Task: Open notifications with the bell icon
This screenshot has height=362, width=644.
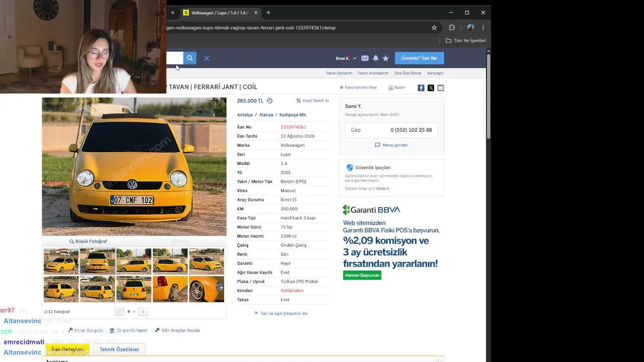Action: (x=375, y=58)
